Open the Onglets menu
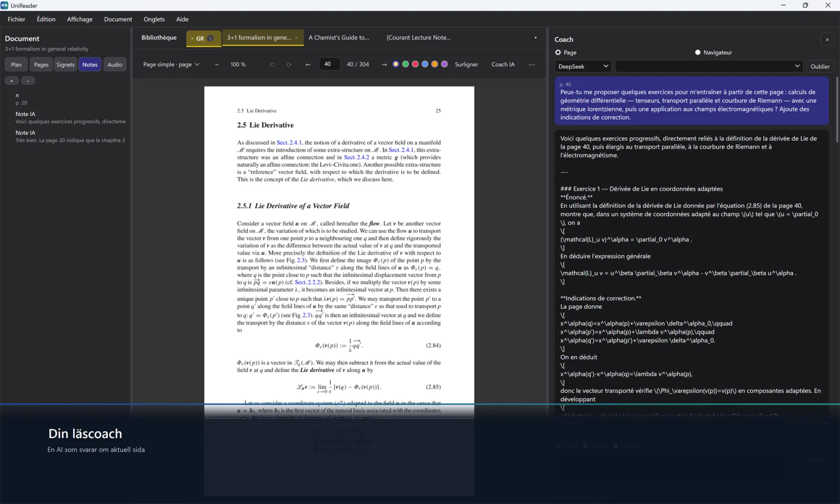840x504 pixels. pos(154,19)
